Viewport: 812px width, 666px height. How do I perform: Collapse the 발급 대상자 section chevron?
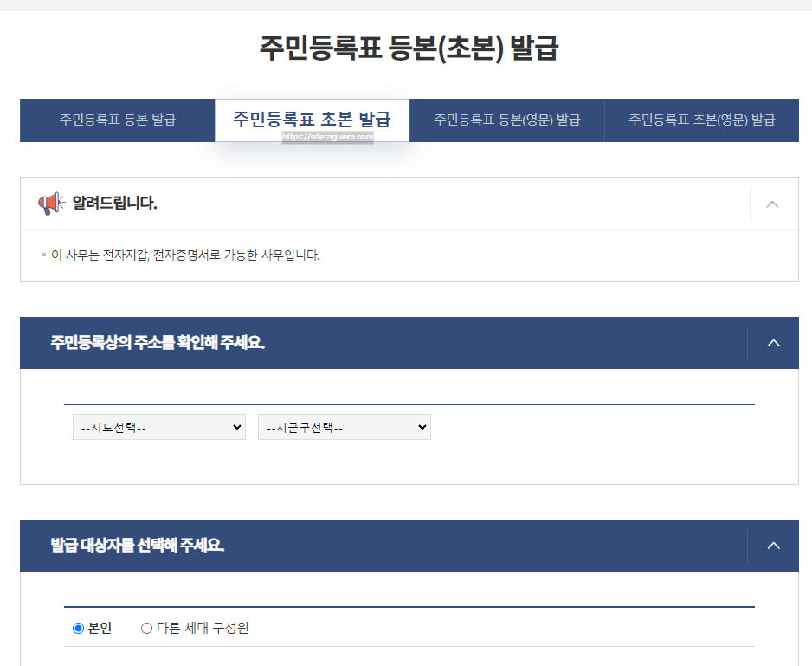pyautogui.click(x=773, y=546)
